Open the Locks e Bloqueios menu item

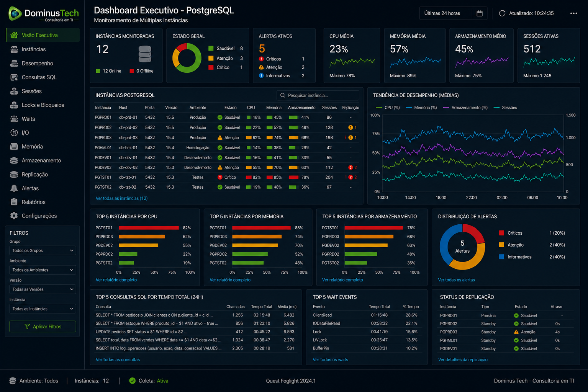point(43,105)
